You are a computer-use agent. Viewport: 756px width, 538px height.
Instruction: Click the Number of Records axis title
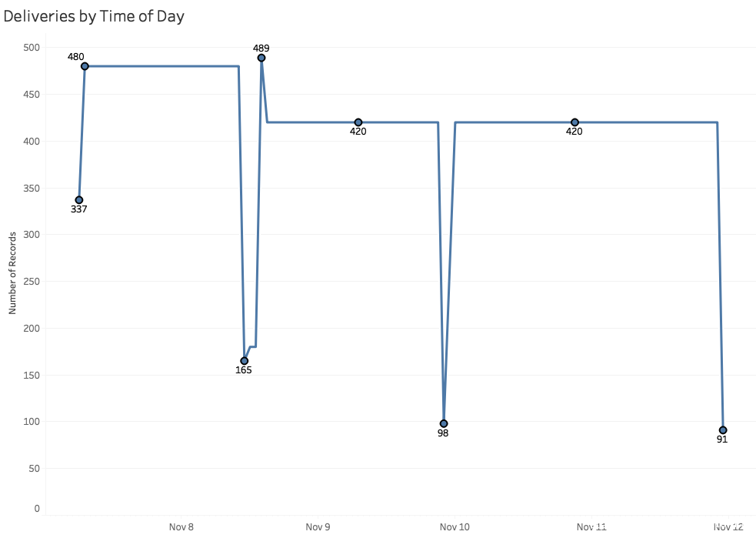tap(13, 273)
